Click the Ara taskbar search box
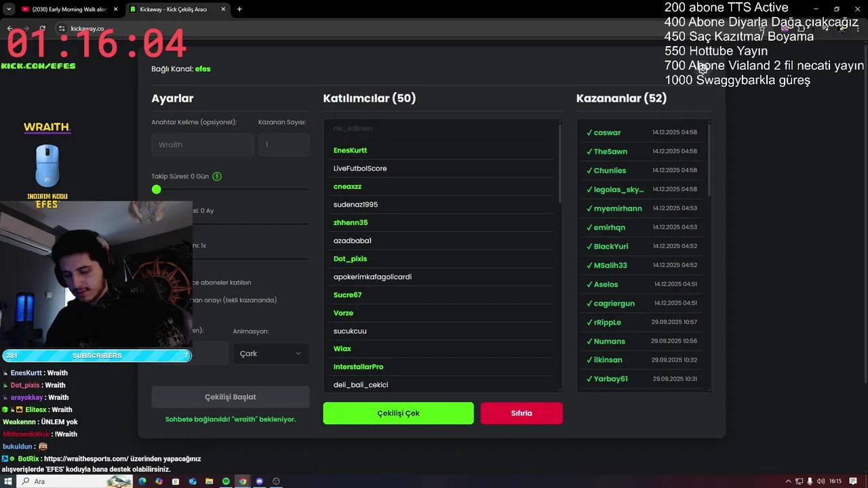Image resolution: width=868 pixels, height=488 pixels. tap(75, 481)
